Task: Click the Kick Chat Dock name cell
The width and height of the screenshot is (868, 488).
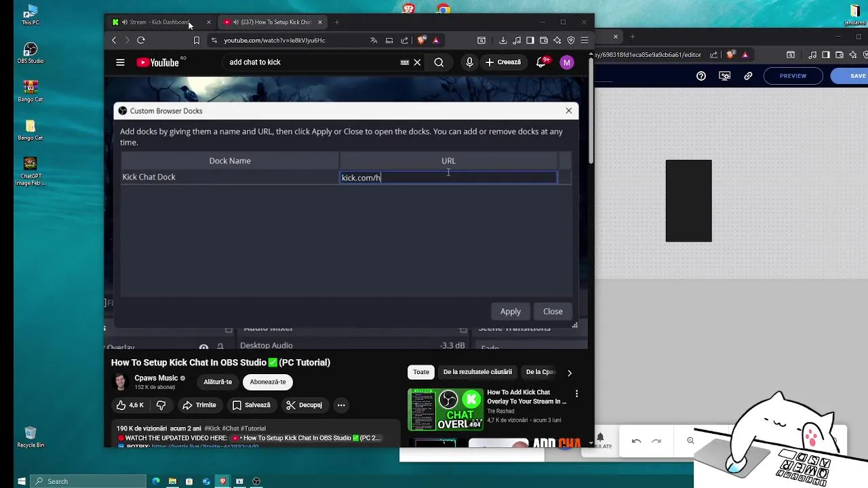Action: (230, 177)
